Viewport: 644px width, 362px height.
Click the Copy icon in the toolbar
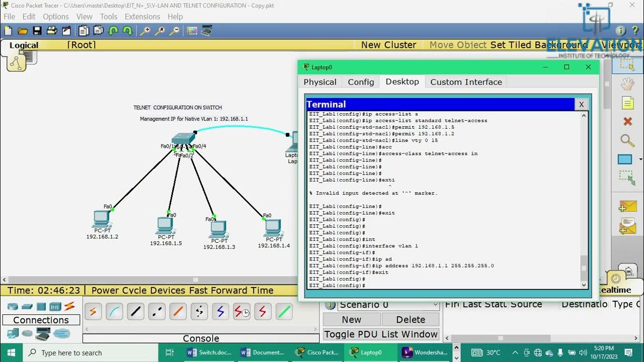(84, 31)
